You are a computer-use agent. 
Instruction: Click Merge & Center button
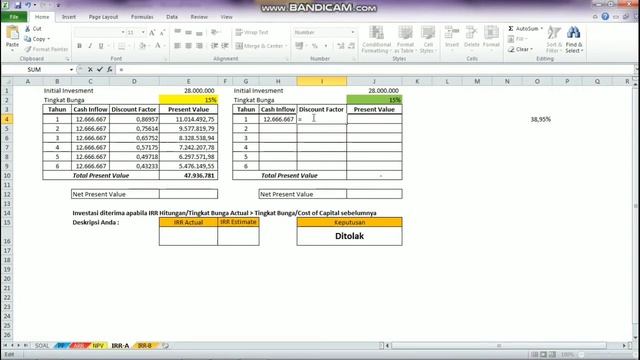pyautogui.click(x=260, y=46)
